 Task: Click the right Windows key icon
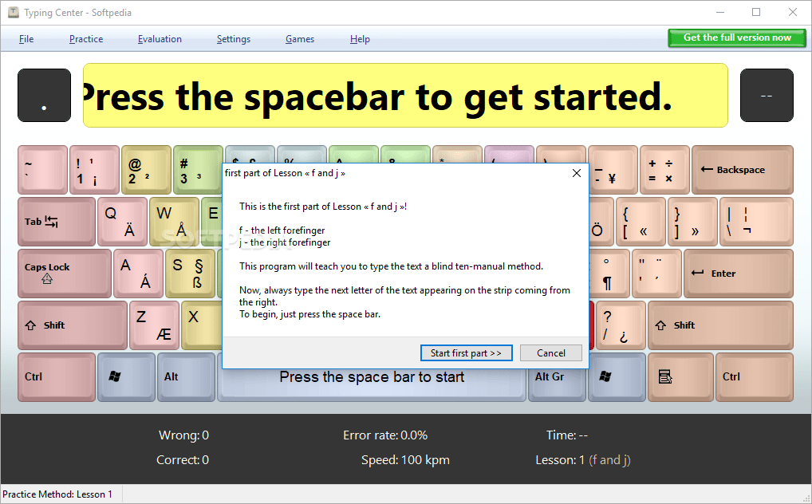[x=617, y=376]
